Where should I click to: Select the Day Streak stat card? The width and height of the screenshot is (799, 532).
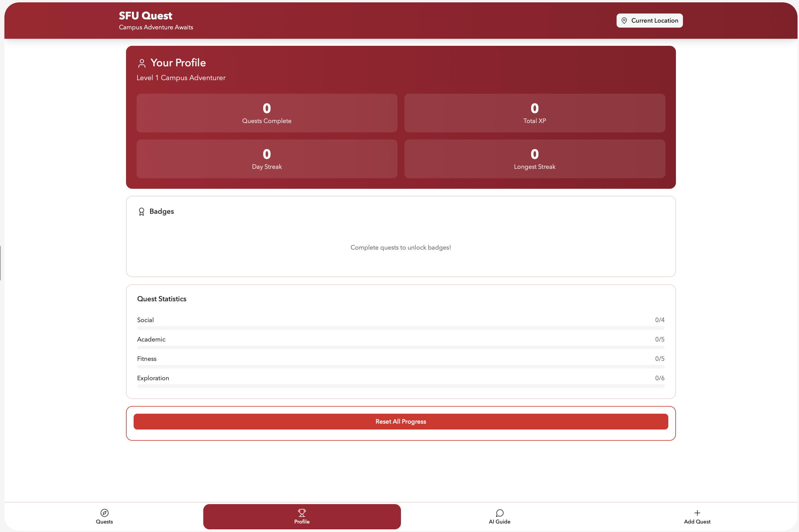[x=267, y=159]
